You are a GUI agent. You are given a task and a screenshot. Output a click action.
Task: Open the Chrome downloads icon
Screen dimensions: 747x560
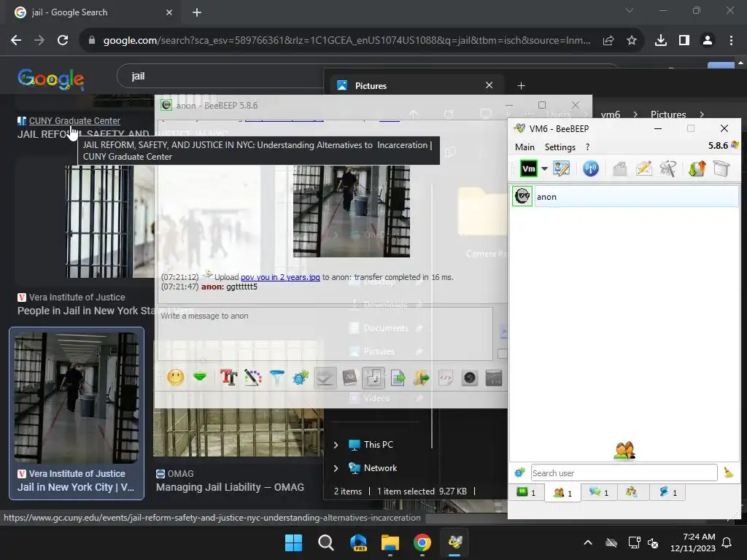(660, 41)
